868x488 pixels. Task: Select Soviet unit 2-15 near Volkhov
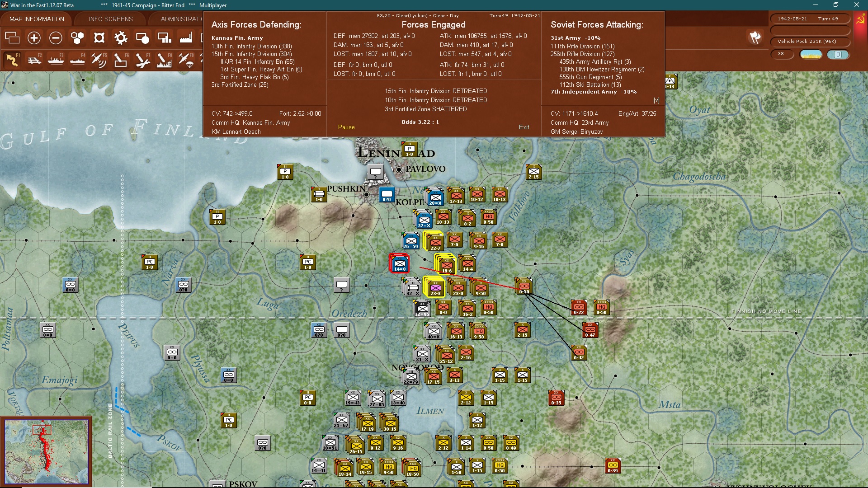click(533, 172)
